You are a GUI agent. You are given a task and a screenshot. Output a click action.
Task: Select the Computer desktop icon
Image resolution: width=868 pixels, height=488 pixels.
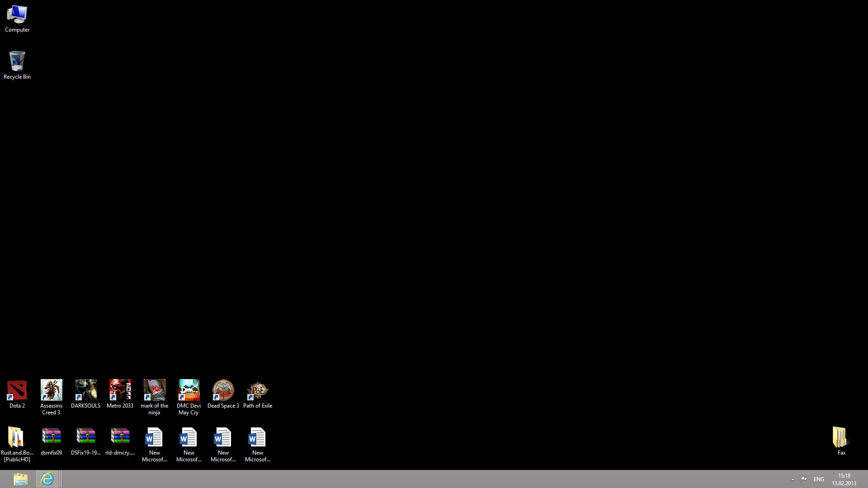(17, 16)
